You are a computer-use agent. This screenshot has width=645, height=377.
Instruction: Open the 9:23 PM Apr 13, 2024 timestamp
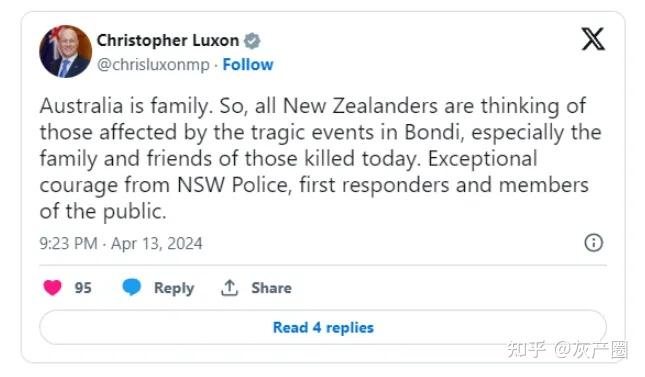coord(121,243)
